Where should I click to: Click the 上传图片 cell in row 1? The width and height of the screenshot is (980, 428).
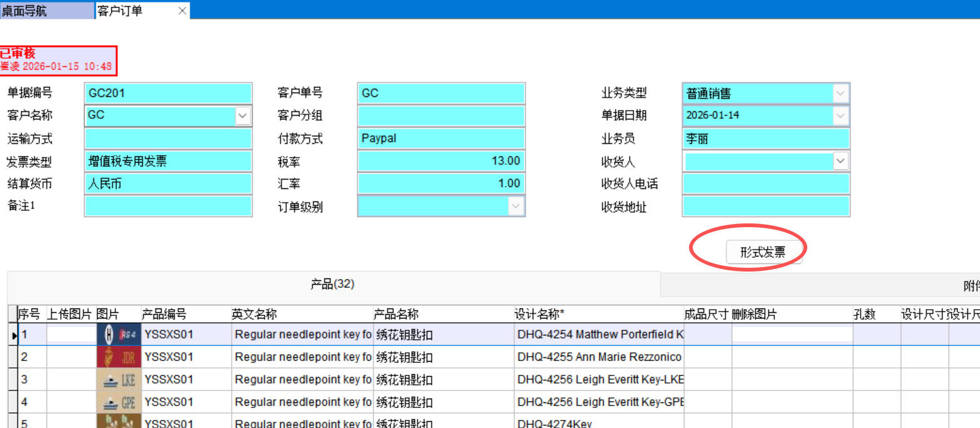71,335
